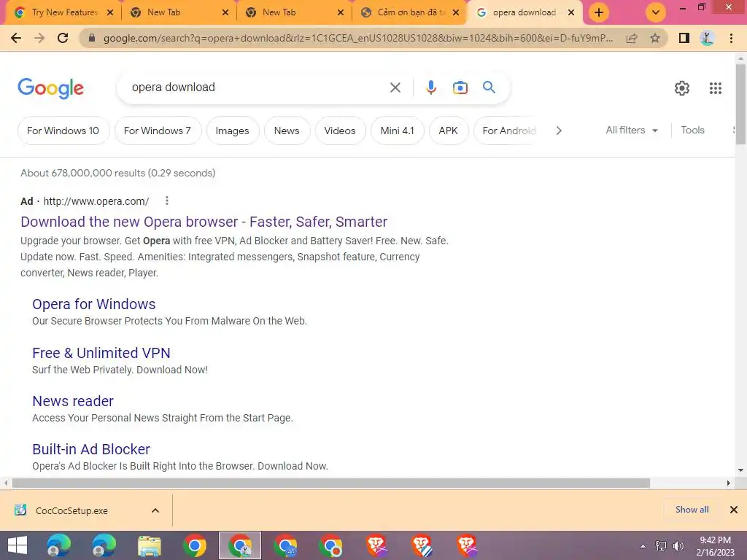
Task: Open Chrome's three-dot menu
Action: click(x=731, y=38)
